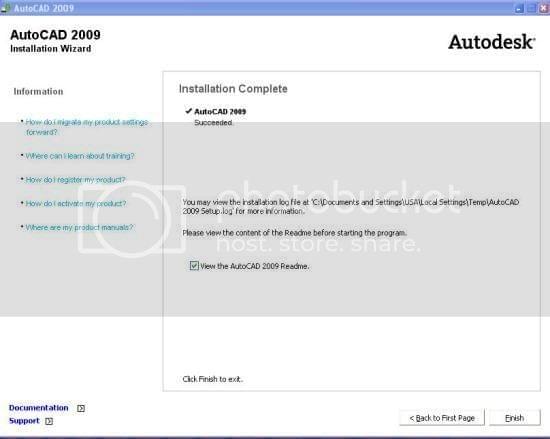Uncheck View the AutoCAD 2009 Readme
The image size is (550, 439).
point(194,266)
